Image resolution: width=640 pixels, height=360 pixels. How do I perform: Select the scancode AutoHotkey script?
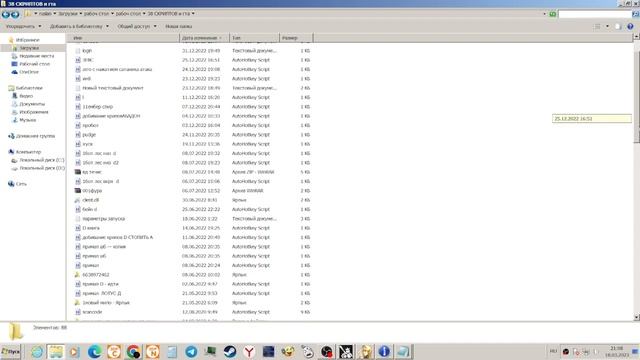[92, 312]
